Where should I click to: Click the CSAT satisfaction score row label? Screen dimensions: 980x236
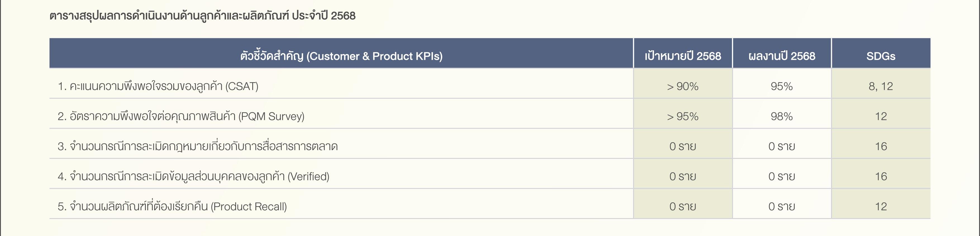click(x=158, y=86)
